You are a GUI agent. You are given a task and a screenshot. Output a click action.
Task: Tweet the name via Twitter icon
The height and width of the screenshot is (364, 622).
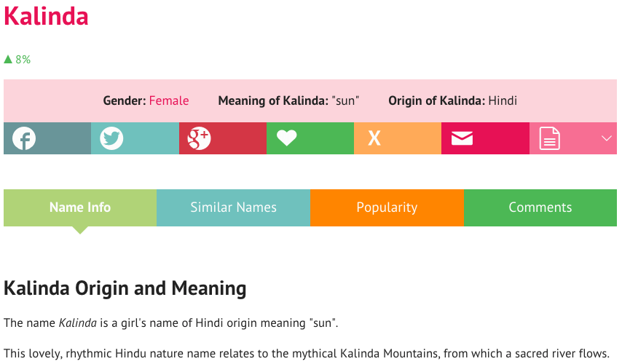135,138
